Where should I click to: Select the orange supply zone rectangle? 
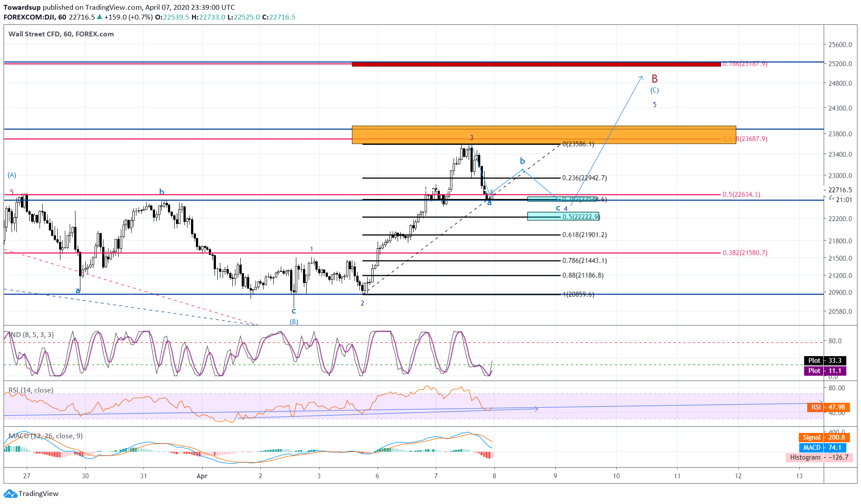coord(544,135)
